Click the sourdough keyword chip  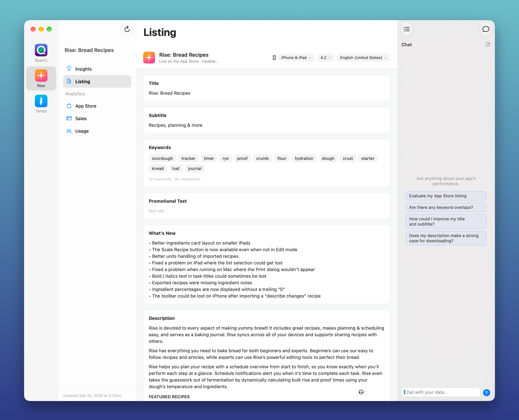[162, 158]
